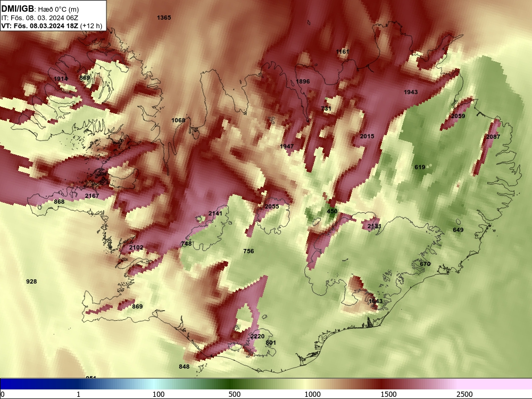Click the 756 value label
This screenshot has width=532, height=399.
click(248, 251)
